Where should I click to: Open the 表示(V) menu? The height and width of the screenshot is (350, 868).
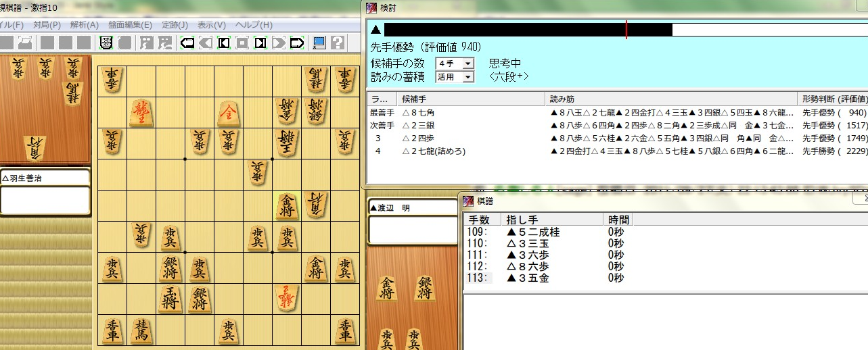(211, 25)
